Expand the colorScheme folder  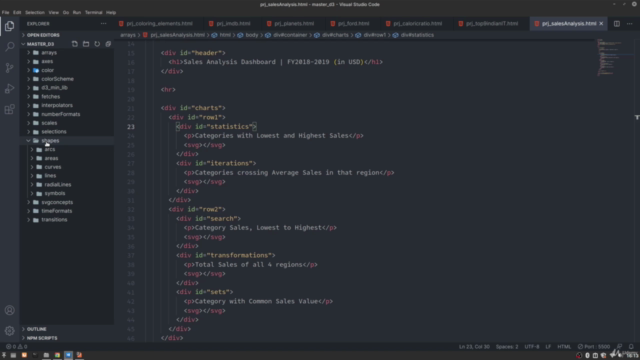(x=57, y=79)
